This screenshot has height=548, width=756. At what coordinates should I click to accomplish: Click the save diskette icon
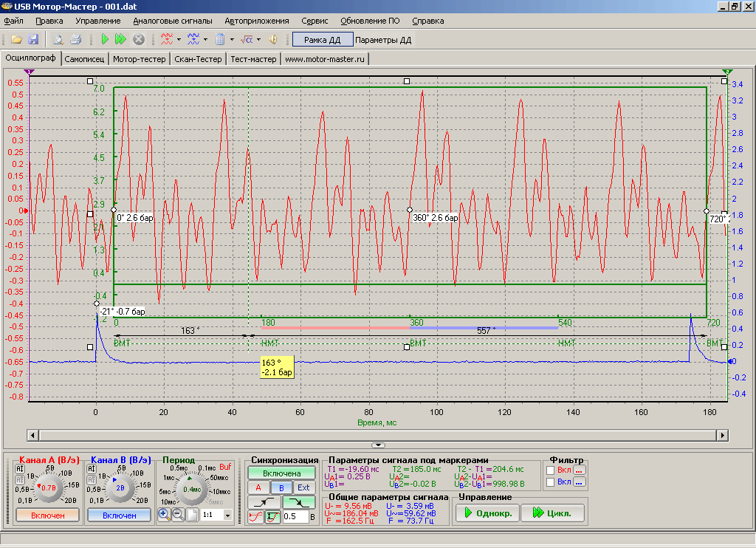[33, 40]
